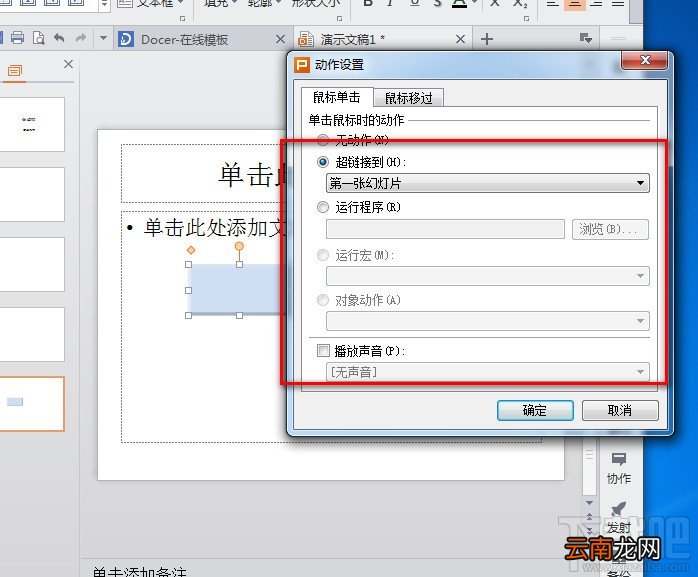The height and width of the screenshot is (577, 698).
Task: Open the 运行宏 macro dropdown
Action: pyautogui.click(x=487, y=276)
